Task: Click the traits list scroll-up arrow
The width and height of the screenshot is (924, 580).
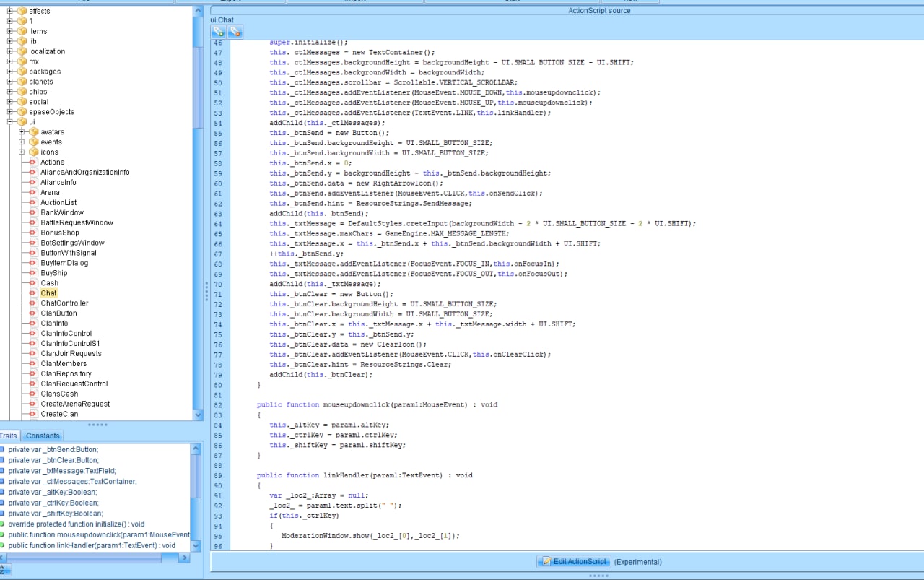Action: [196, 448]
